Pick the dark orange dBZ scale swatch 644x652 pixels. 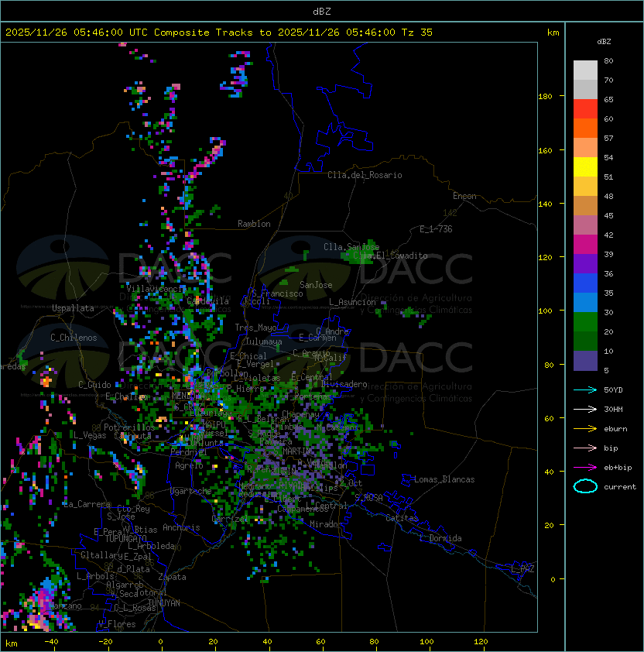(x=585, y=128)
